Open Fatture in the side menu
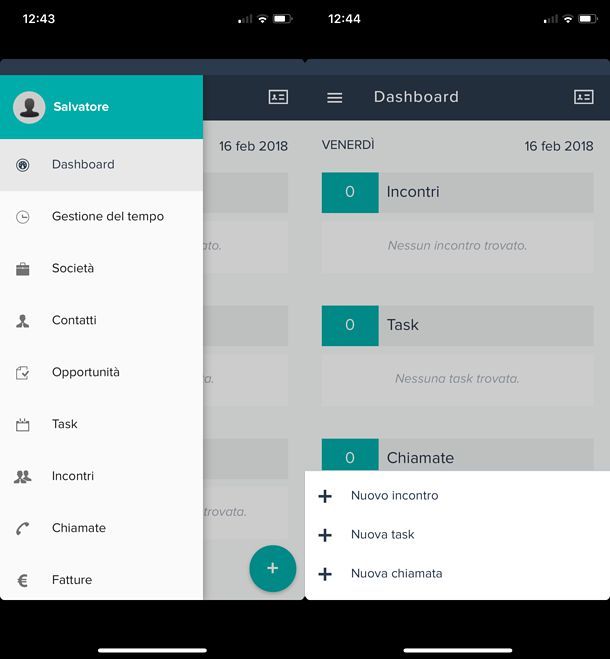610x659 pixels. click(101, 580)
